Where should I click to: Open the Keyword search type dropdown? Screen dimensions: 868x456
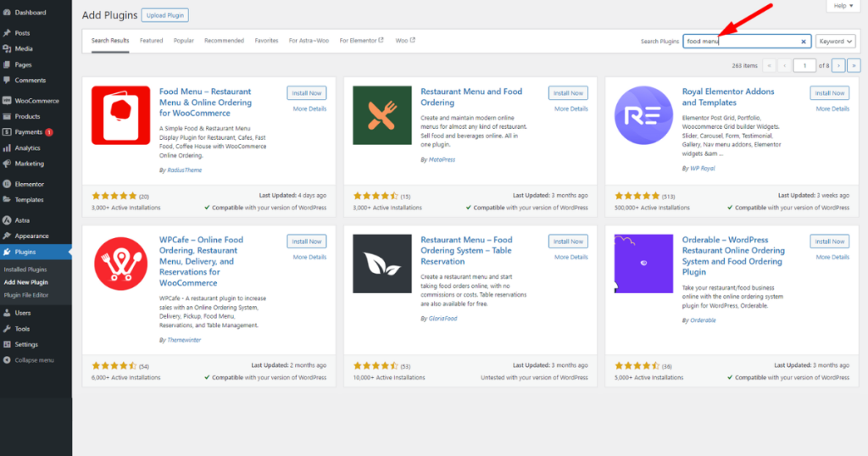tap(835, 42)
